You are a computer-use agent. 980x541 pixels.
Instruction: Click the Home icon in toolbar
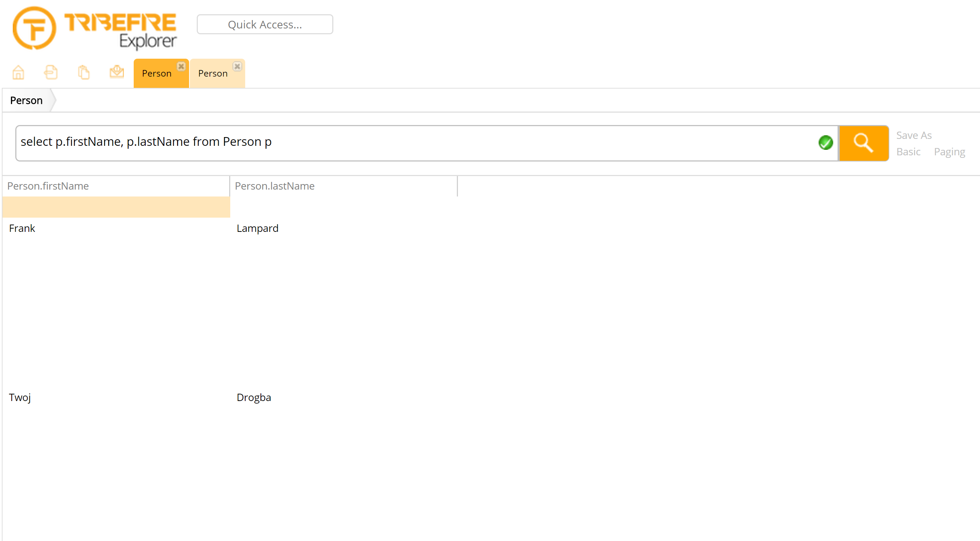(x=18, y=72)
